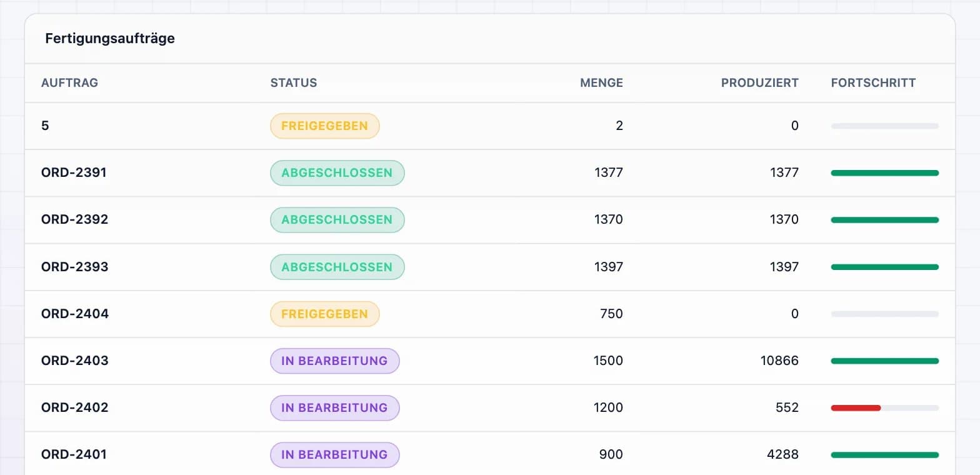980x475 pixels.
Task: Click the AUFTRAG column header
Action: [69, 83]
